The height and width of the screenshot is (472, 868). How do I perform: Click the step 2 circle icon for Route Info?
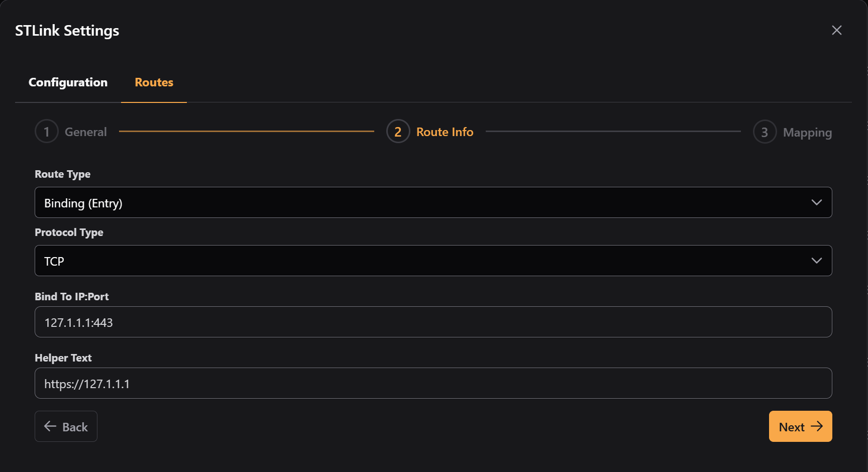tap(397, 131)
